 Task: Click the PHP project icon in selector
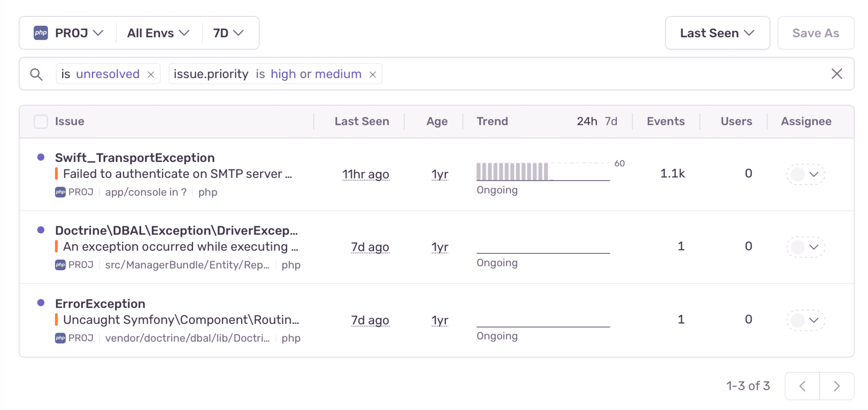[41, 33]
